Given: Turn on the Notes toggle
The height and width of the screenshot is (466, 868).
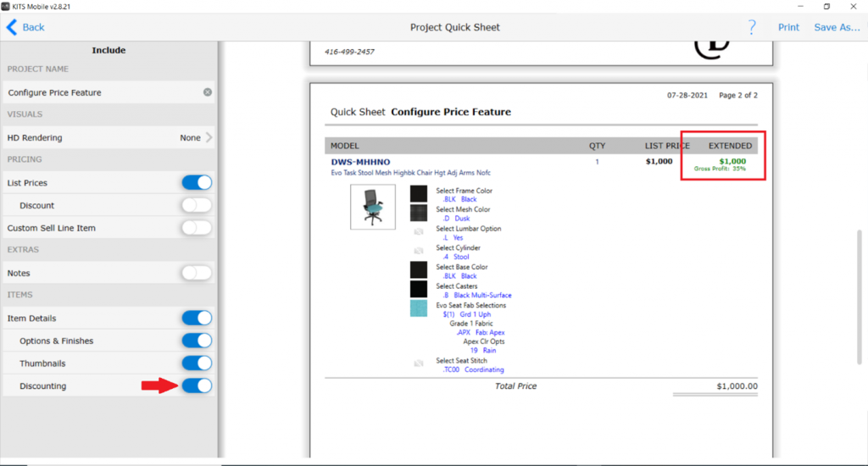Looking at the screenshot, I should [x=197, y=273].
